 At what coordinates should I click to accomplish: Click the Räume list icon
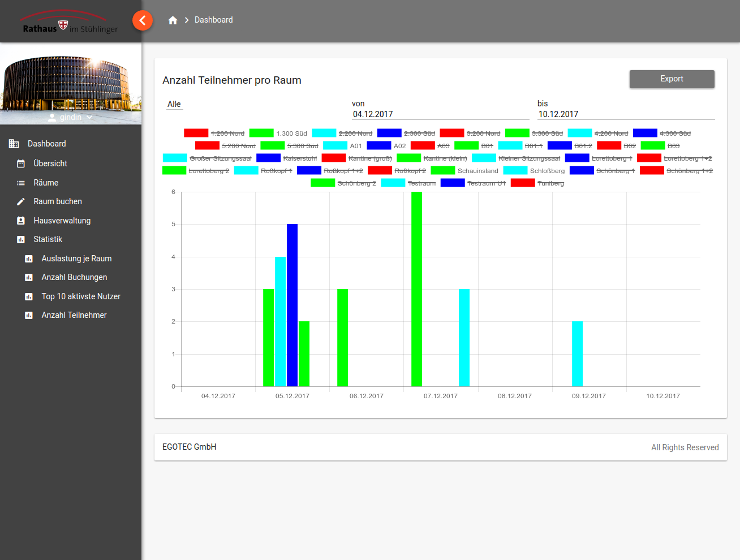point(21,183)
